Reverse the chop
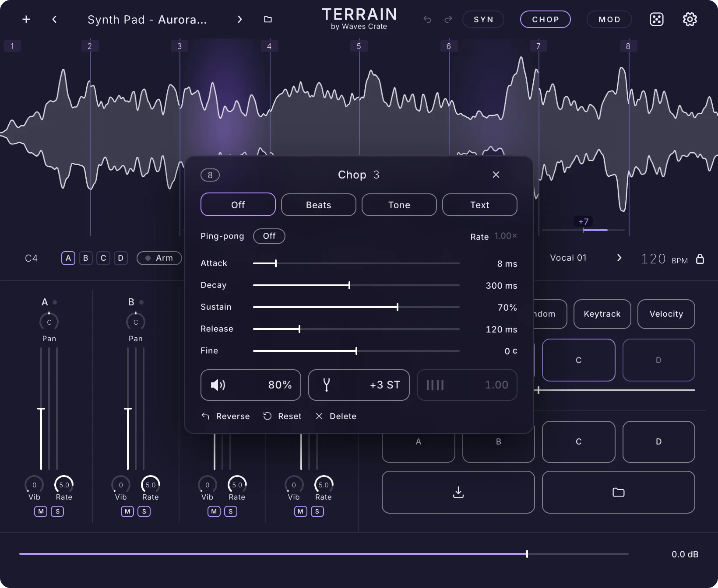 (225, 416)
